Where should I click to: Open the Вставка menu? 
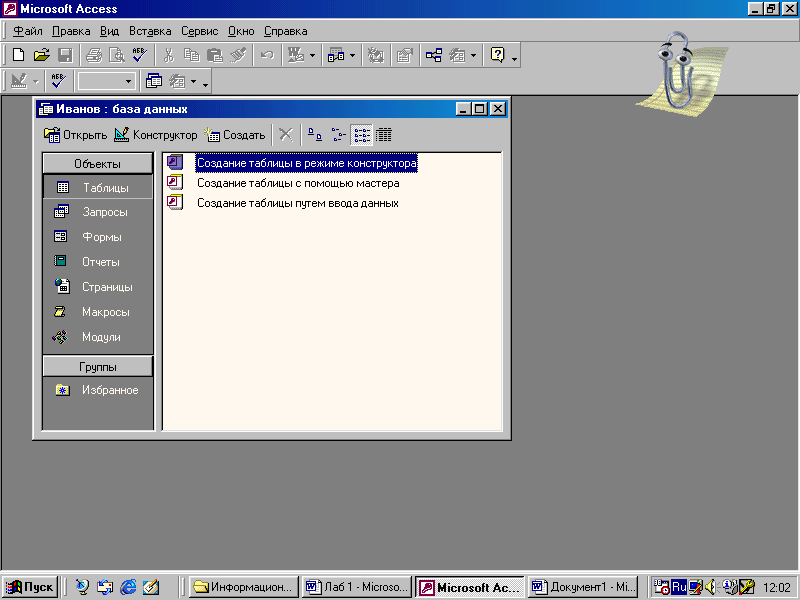[x=150, y=31]
